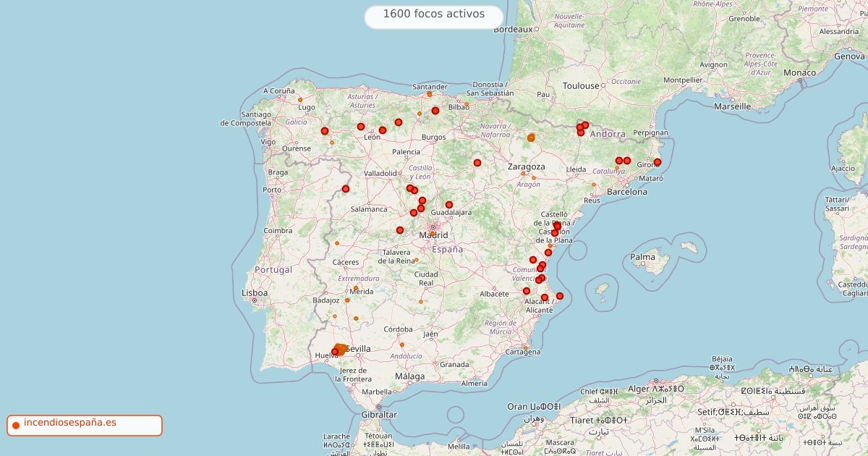Click the orange marker south of Córdoba
The width and height of the screenshot is (868, 456).
click(402, 345)
